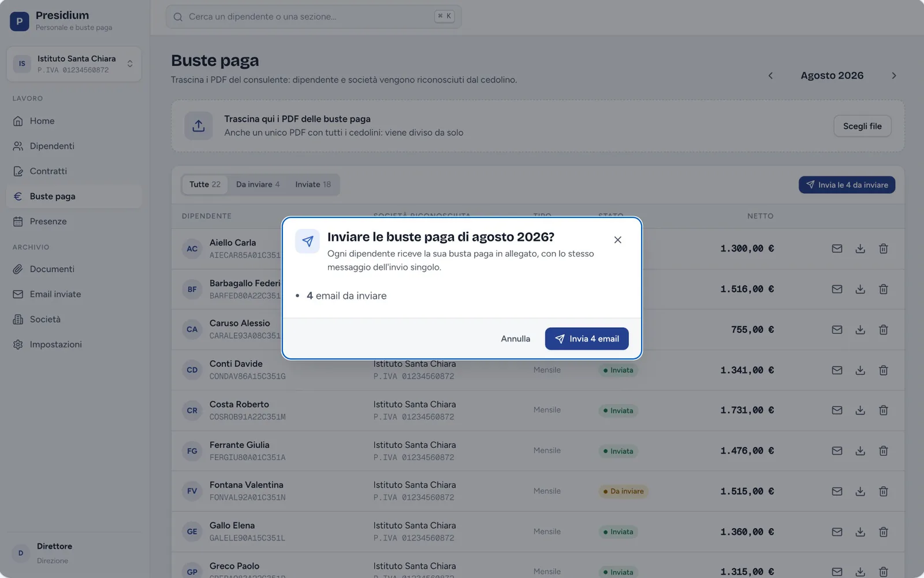The width and height of the screenshot is (924, 578).
Task: Select employee name Conti Davide
Action: click(x=236, y=364)
